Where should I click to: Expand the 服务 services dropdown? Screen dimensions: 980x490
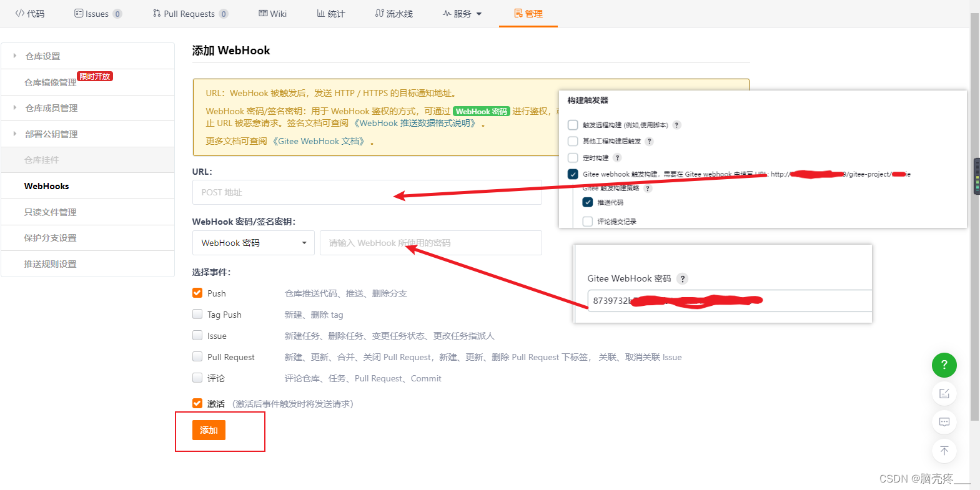[462, 14]
